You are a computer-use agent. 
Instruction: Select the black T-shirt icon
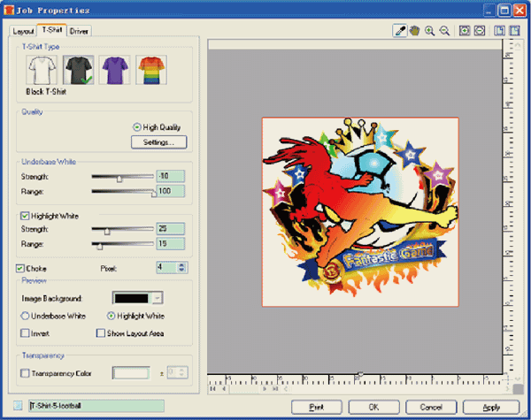(x=77, y=70)
